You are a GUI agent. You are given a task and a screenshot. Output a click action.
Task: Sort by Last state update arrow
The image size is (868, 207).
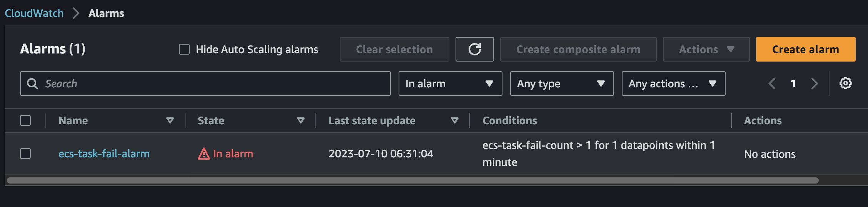pos(454,120)
